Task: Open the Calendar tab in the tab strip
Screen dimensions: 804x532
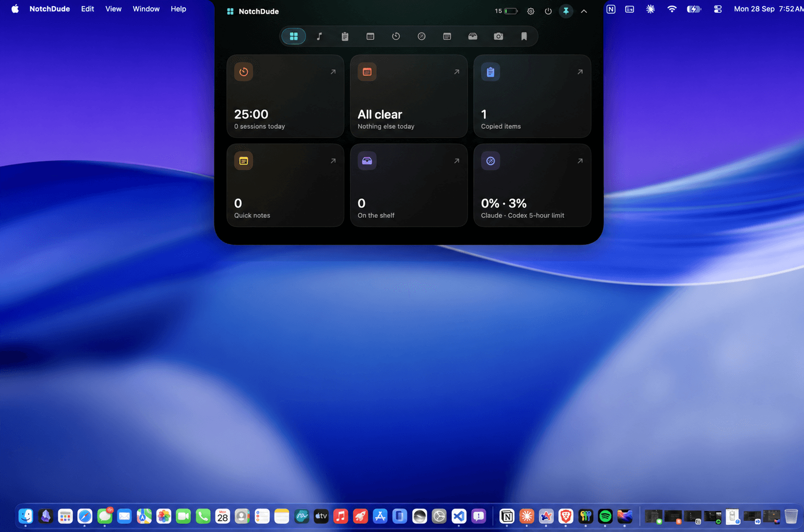Action: coord(370,37)
